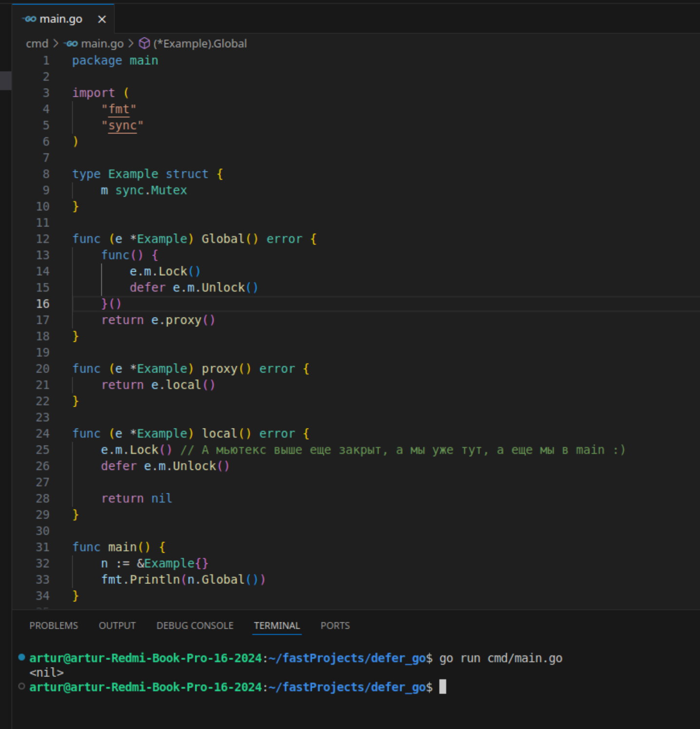Click the Russian comment on line 25
This screenshot has height=729, width=700.
(403, 449)
